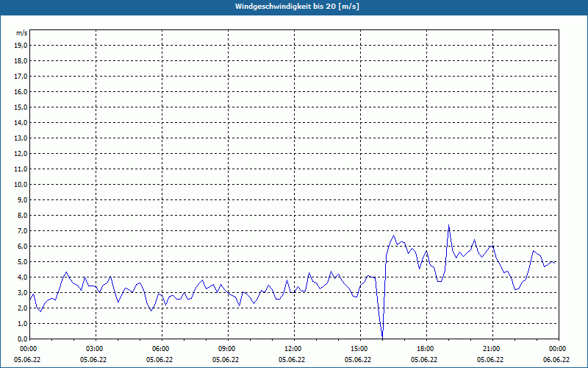
Task: Click the "7,0" y-axis value
Action: point(23,230)
